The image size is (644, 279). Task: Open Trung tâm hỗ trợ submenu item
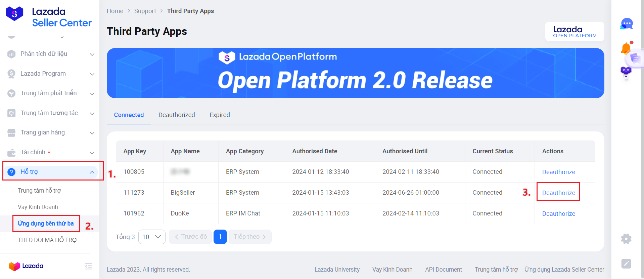click(x=39, y=191)
